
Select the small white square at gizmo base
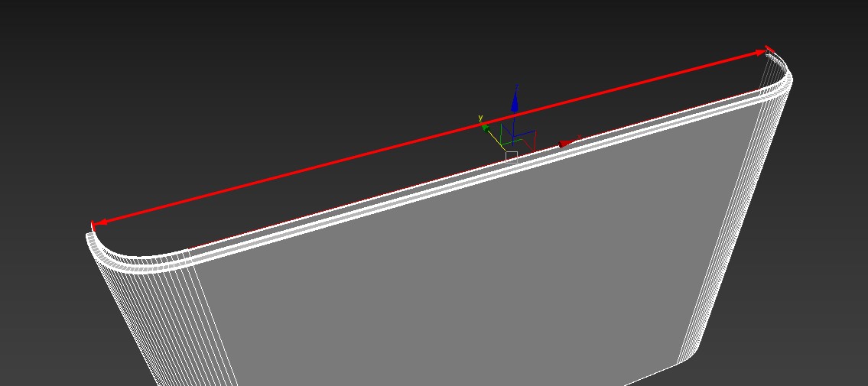click(x=512, y=157)
